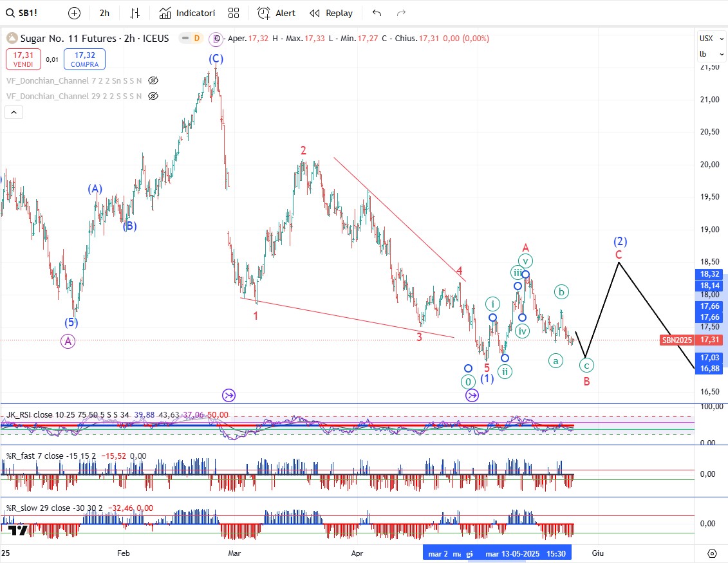728x563 pixels.
Task: Click purple arrow marker below May low
Action: (x=472, y=396)
